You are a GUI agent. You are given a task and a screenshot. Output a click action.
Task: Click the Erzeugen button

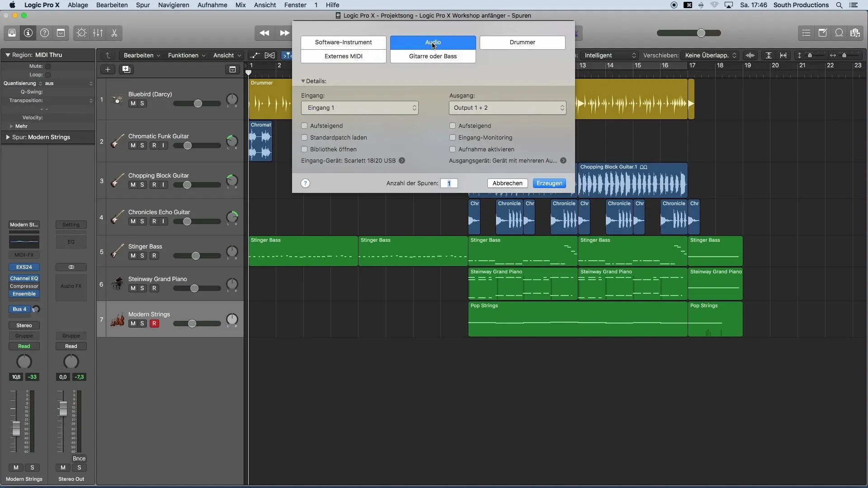coord(549,183)
